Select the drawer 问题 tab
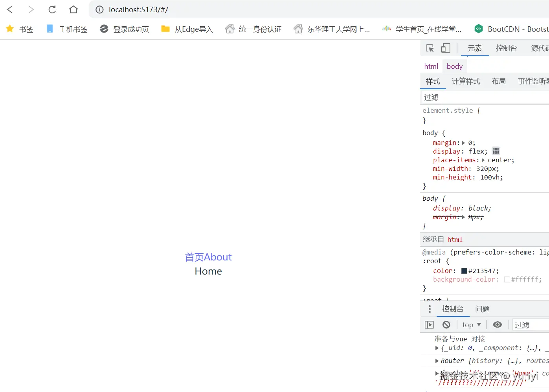This screenshot has width=549, height=392. (482, 309)
